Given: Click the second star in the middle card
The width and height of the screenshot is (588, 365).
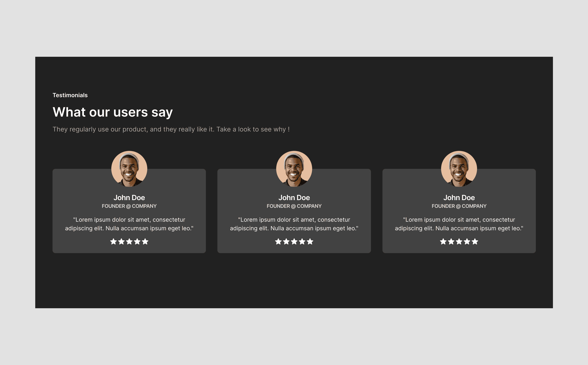Looking at the screenshot, I should point(286,241).
